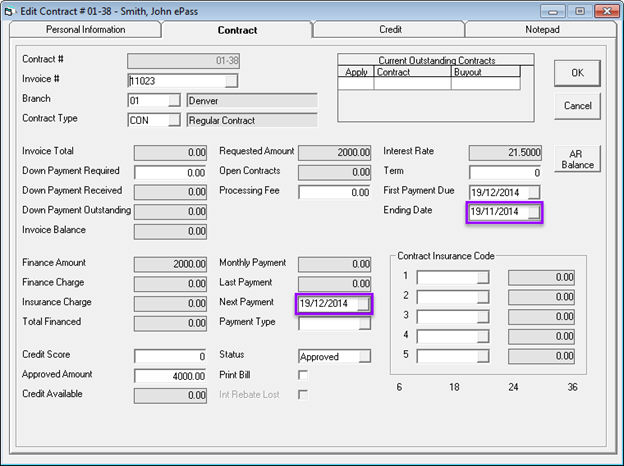This screenshot has height=466, width=624.
Task: Click the Apply column header
Action: (x=356, y=72)
